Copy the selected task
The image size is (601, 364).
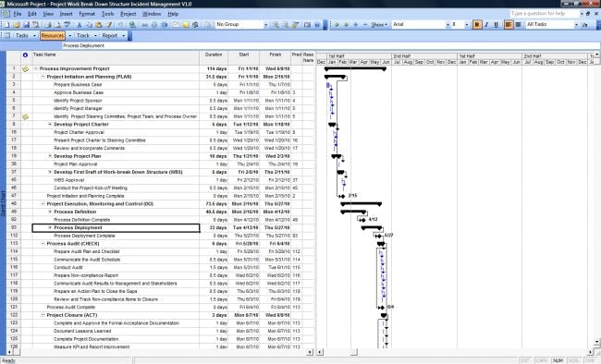(x=89, y=25)
